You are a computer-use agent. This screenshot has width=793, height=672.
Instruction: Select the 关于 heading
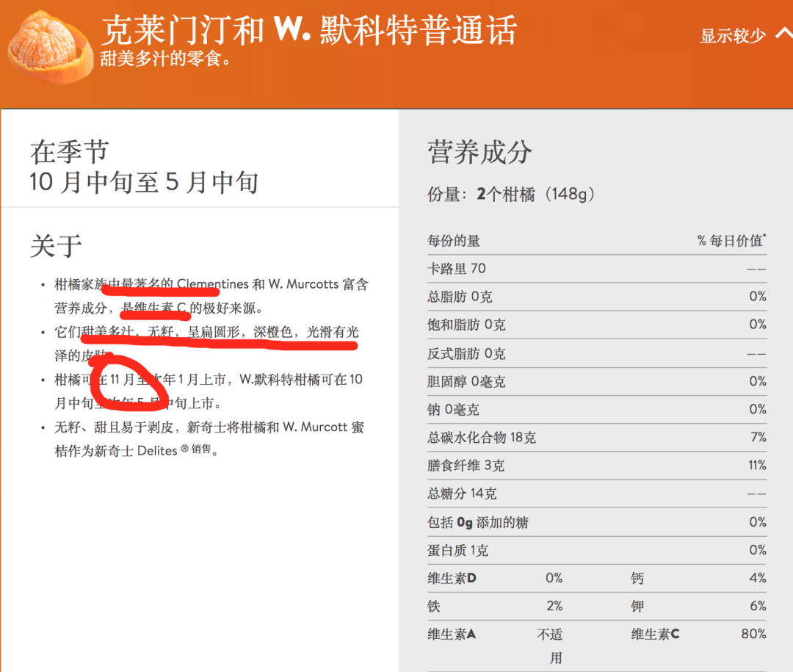56,246
